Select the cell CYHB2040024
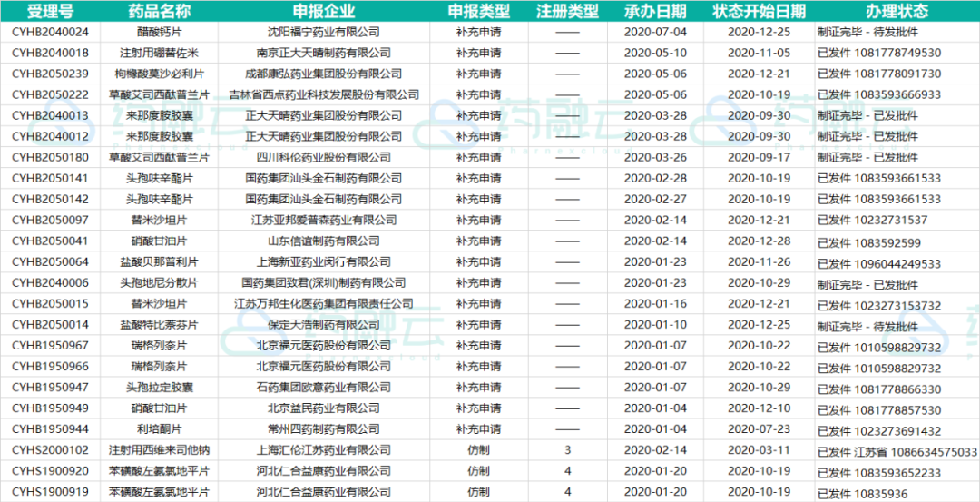The image size is (980, 502). pos(51,32)
